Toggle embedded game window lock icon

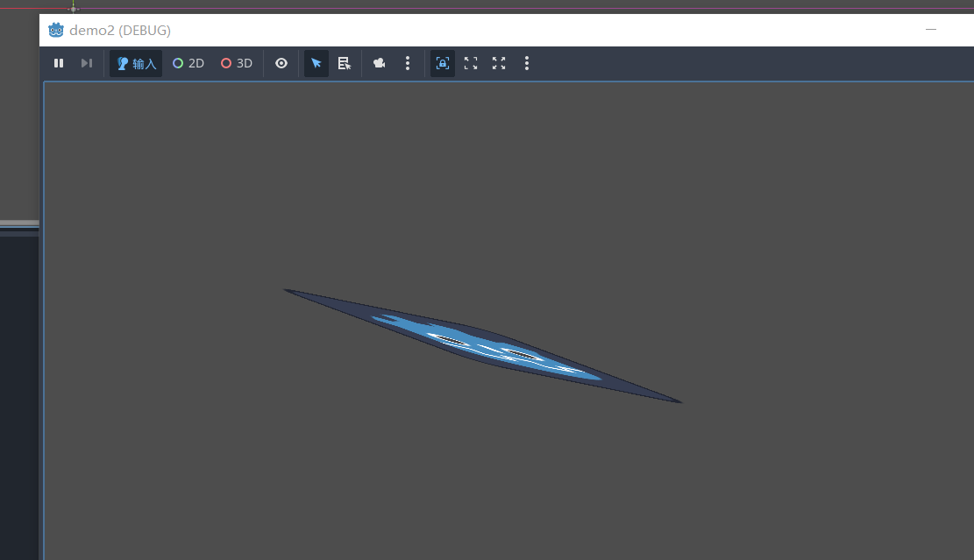(x=442, y=63)
